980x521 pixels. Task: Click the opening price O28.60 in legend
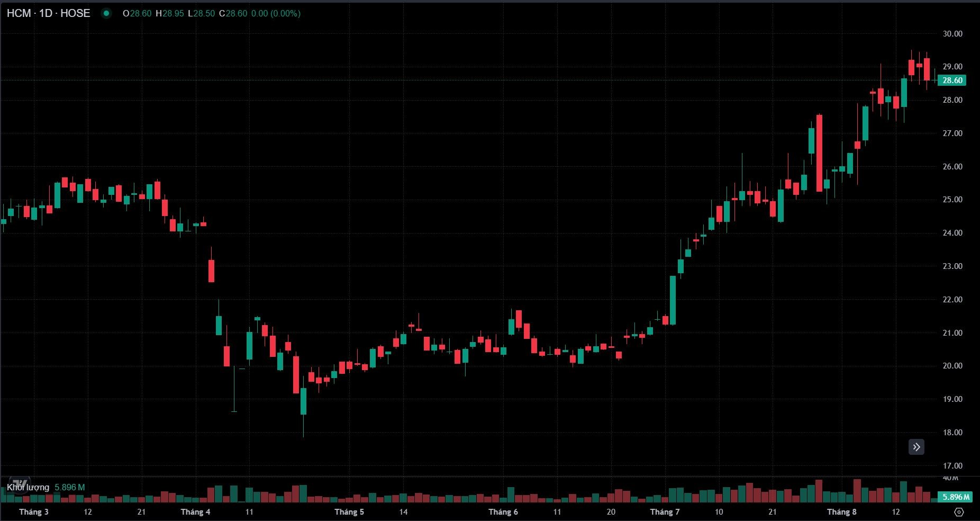[137, 13]
